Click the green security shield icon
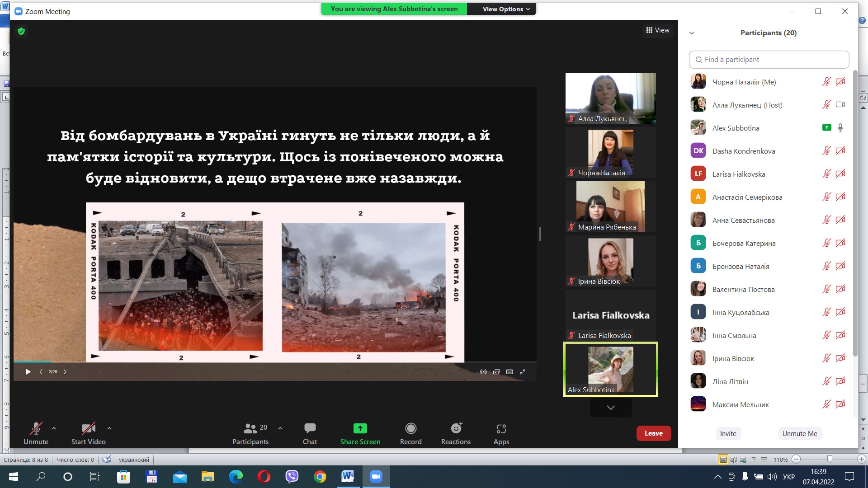The height and width of the screenshot is (488, 868). [x=21, y=31]
